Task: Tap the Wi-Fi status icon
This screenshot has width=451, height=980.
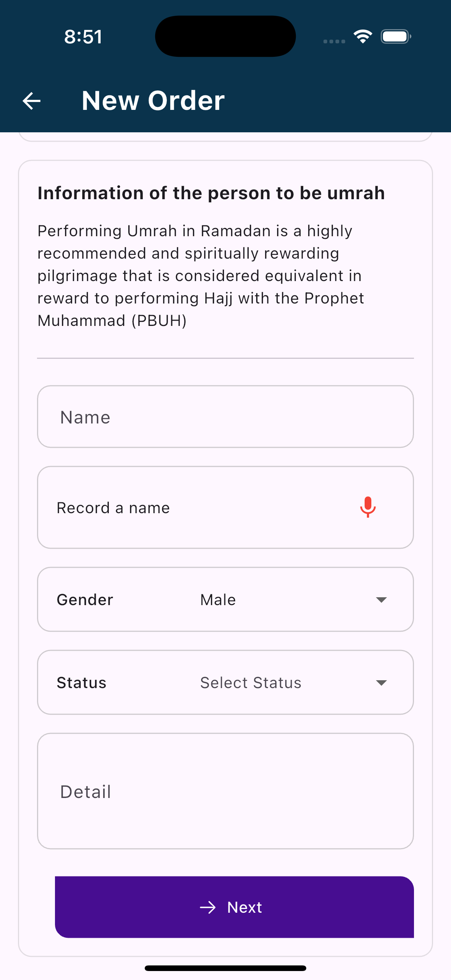Action: 363,37
